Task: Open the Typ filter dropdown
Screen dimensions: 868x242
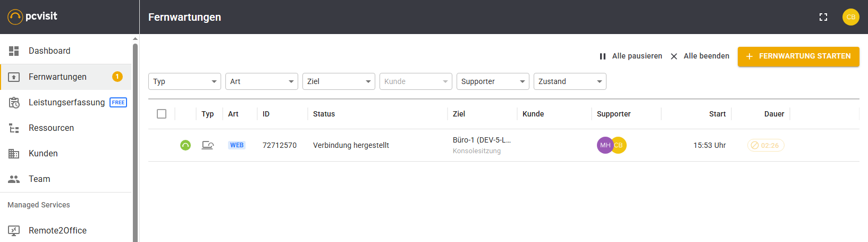Action: [x=184, y=81]
